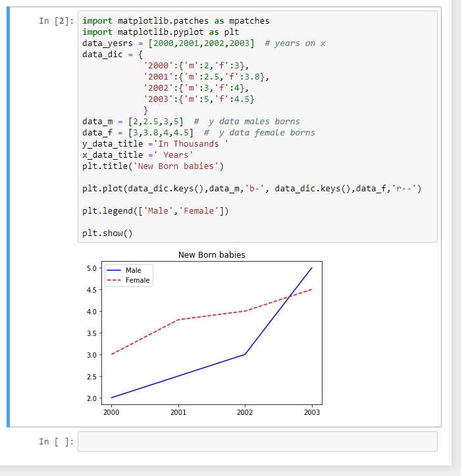Screen dimensions: 462x476
Task: Click the plt.plot(...) code line
Action: pos(251,189)
